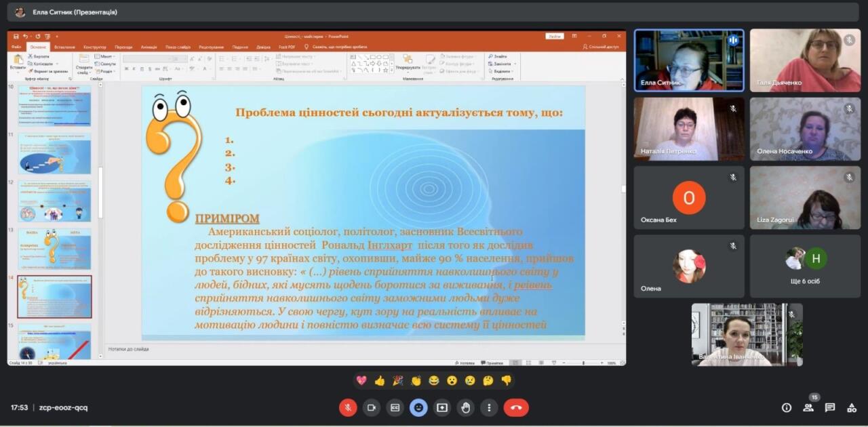Expand the Макет layout dropdown

click(106, 56)
